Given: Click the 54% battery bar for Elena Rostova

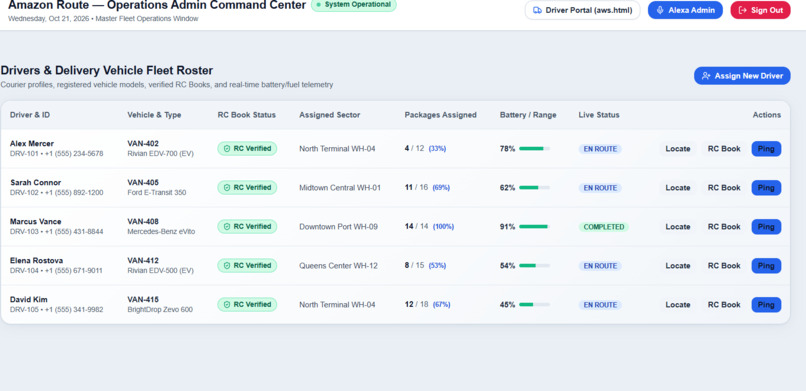Looking at the screenshot, I should (x=535, y=266).
